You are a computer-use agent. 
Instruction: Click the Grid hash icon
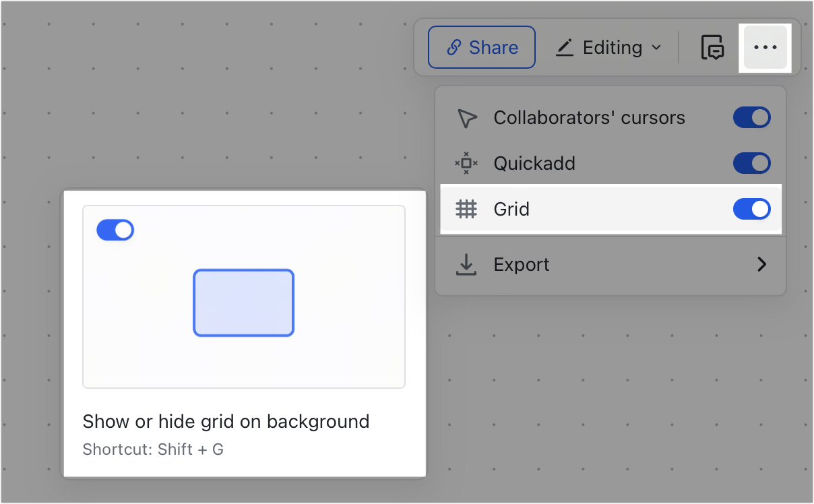pyautogui.click(x=466, y=209)
